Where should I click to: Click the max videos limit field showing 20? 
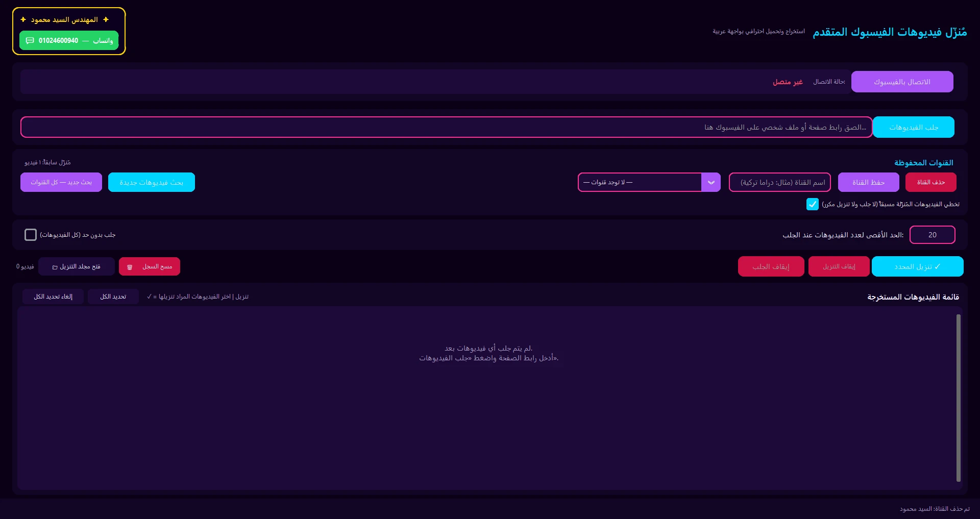(x=932, y=235)
